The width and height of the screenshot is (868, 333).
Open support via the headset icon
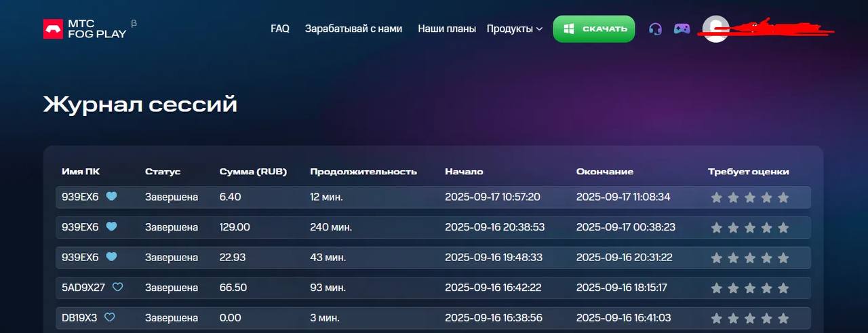click(655, 29)
